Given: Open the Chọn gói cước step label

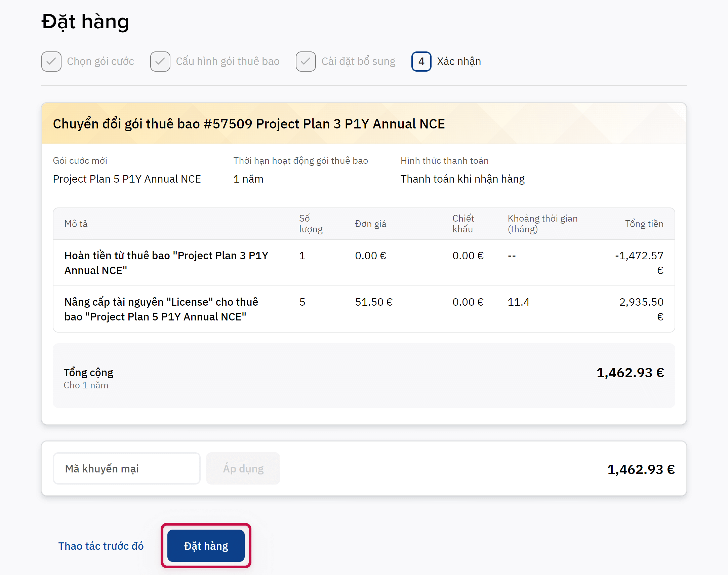Looking at the screenshot, I should [x=100, y=61].
